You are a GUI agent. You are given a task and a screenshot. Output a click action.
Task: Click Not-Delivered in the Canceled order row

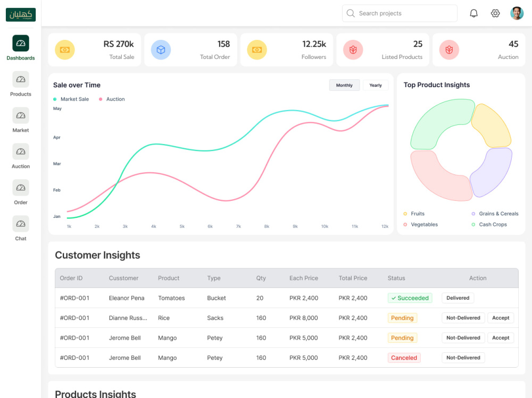tap(463, 358)
